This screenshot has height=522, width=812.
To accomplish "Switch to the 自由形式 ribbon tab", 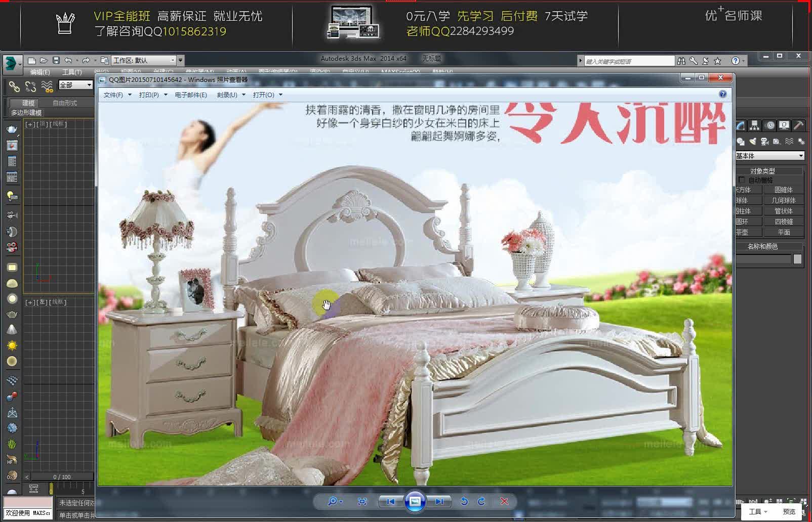I will 65,103.
